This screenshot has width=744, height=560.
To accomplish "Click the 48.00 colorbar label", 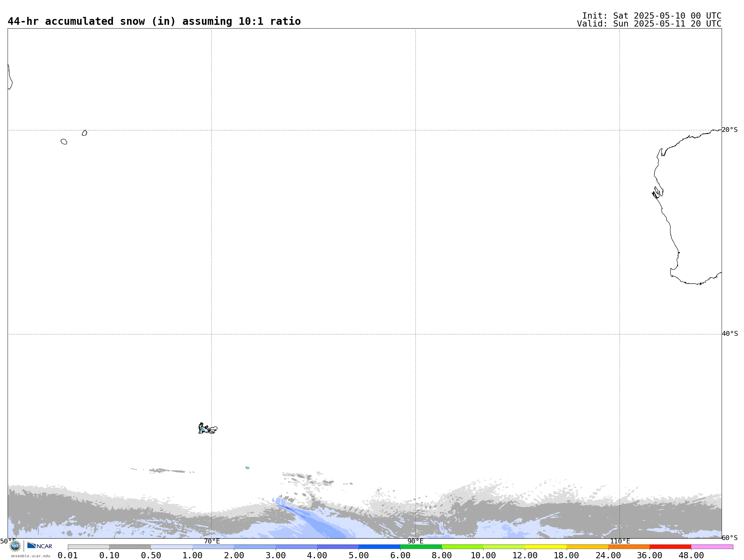I will point(691,556).
